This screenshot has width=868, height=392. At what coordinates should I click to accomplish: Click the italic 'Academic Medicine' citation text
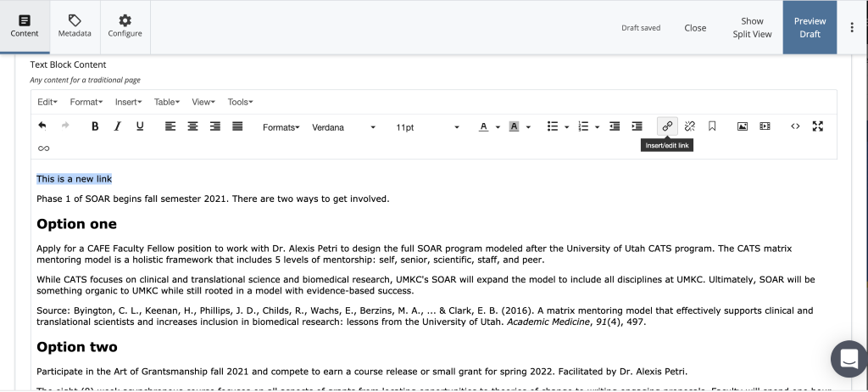pyautogui.click(x=548, y=322)
